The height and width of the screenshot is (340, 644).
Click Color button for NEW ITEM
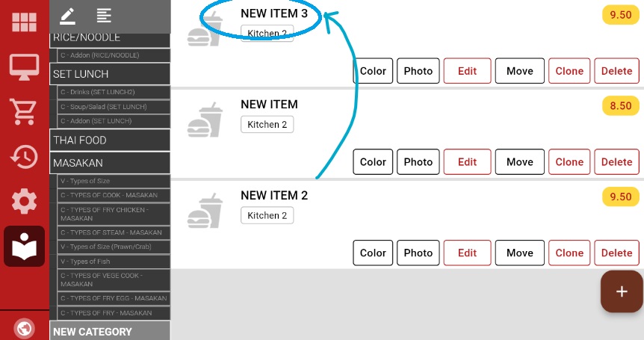point(373,162)
